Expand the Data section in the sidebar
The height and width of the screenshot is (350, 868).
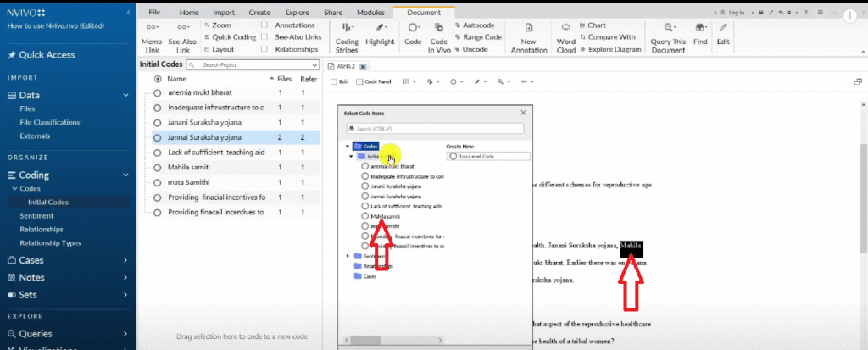point(126,95)
